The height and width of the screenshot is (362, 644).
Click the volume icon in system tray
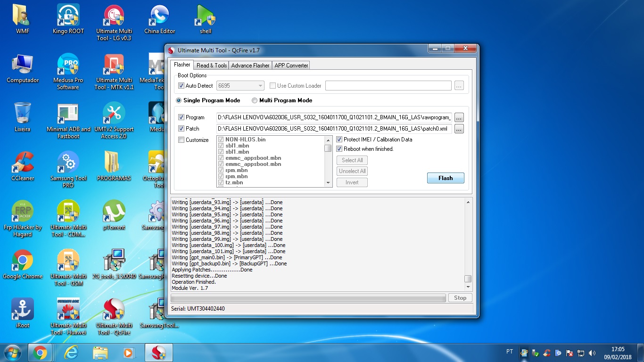point(592,353)
